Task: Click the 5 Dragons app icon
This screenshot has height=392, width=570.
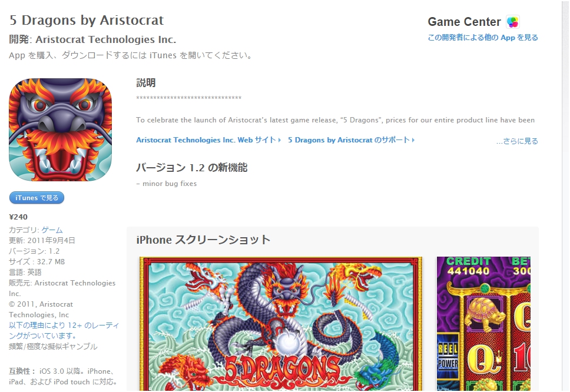Action: tap(60, 129)
